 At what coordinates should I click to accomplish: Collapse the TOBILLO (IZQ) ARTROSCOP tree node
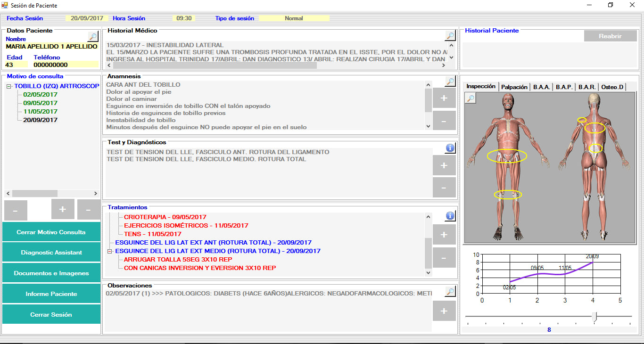tap(9, 86)
